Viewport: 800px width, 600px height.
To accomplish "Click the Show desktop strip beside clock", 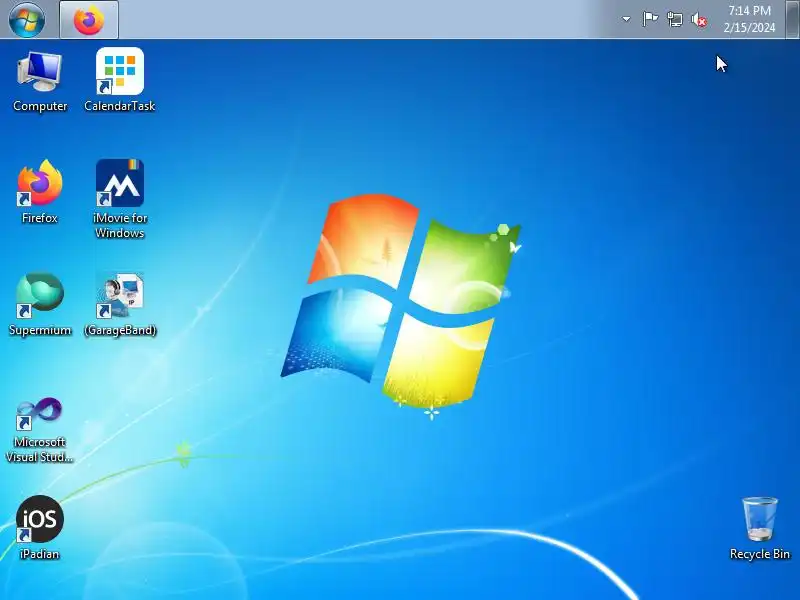I will (793, 19).
